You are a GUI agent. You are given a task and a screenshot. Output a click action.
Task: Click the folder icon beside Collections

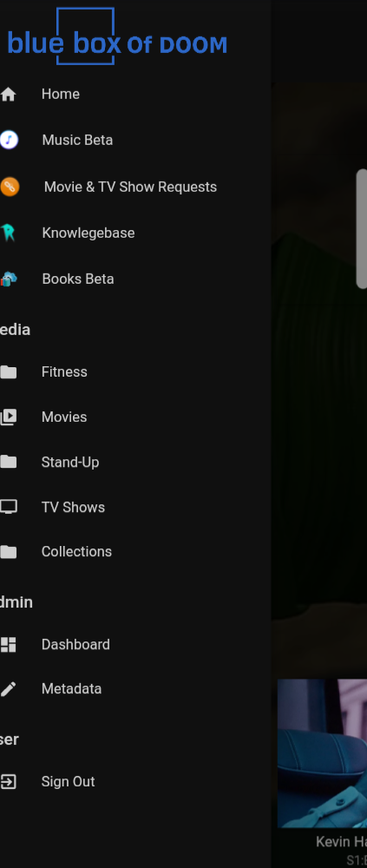pos(9,552)
